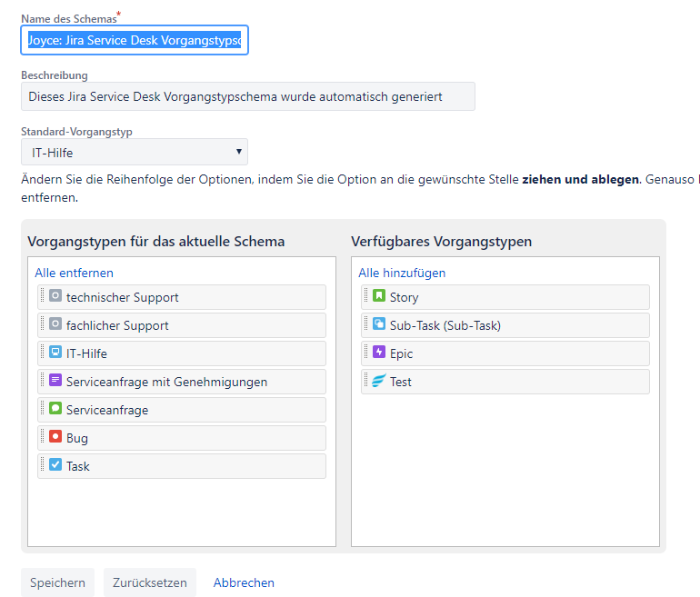This screenshot has width=700, height=597.
Task: Select the 'Serviceanfrage mit Genehmigungen' text
Action: tap(166, 382)
